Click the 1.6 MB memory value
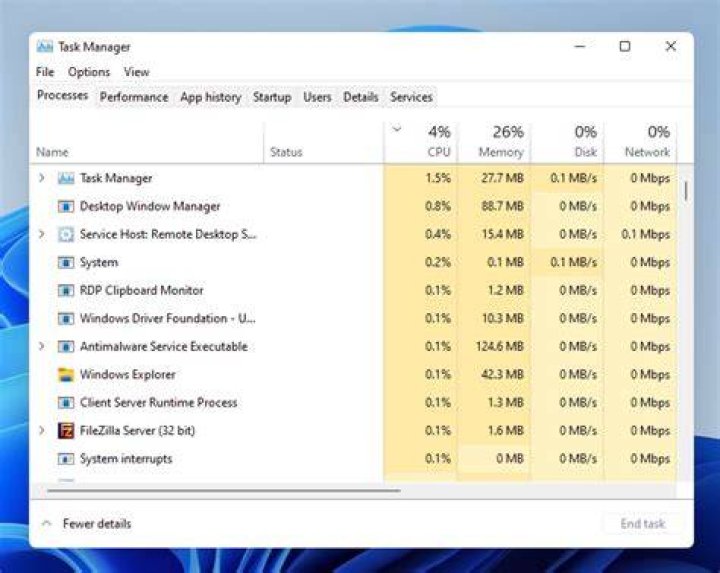This screenshot has height=573, width=720. [506, 431]
